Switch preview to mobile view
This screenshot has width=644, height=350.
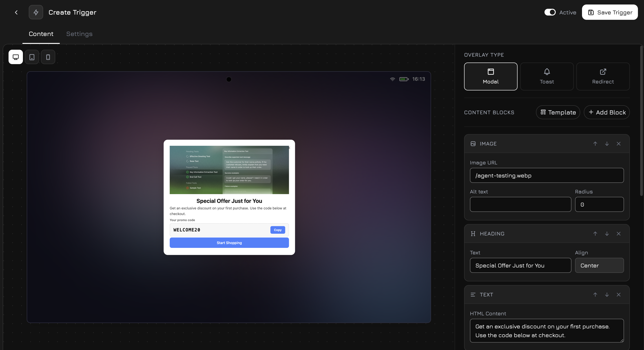click(48, 57)
